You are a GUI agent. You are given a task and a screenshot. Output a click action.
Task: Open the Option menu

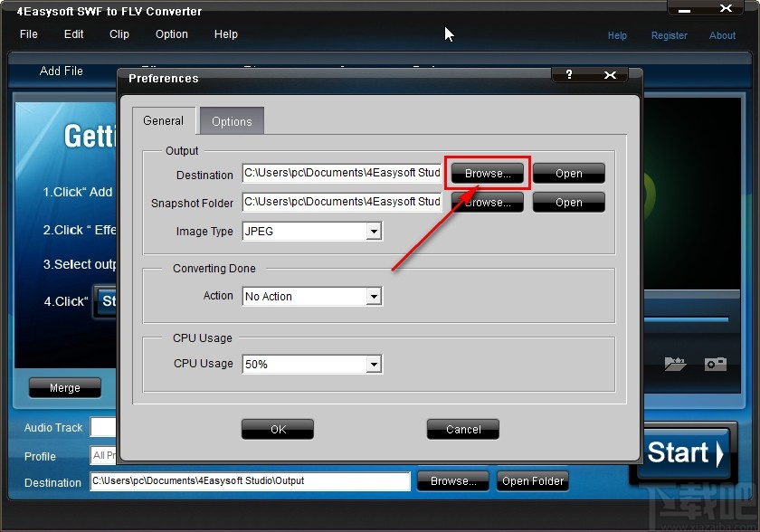[171, 34]
